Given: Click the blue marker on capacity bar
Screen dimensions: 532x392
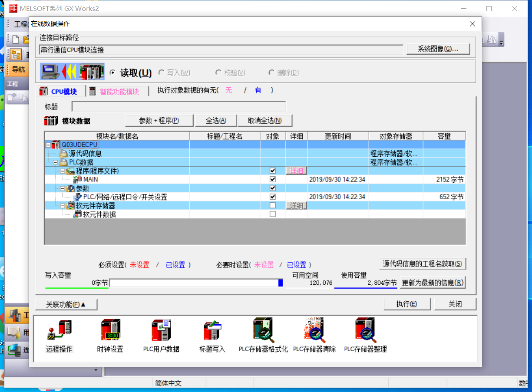Looking at the screenshot, I should pyautogui.click(x=281, y=283).
